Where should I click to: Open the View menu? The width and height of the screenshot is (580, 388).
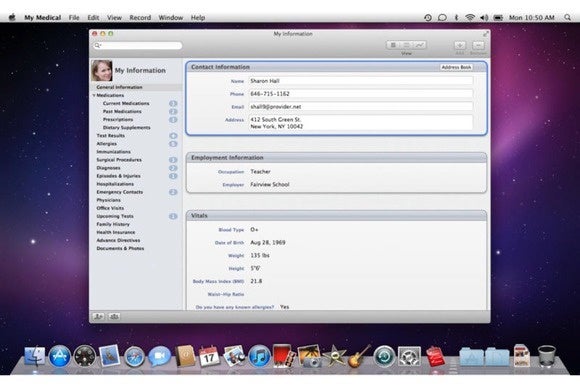pos(114,17)
